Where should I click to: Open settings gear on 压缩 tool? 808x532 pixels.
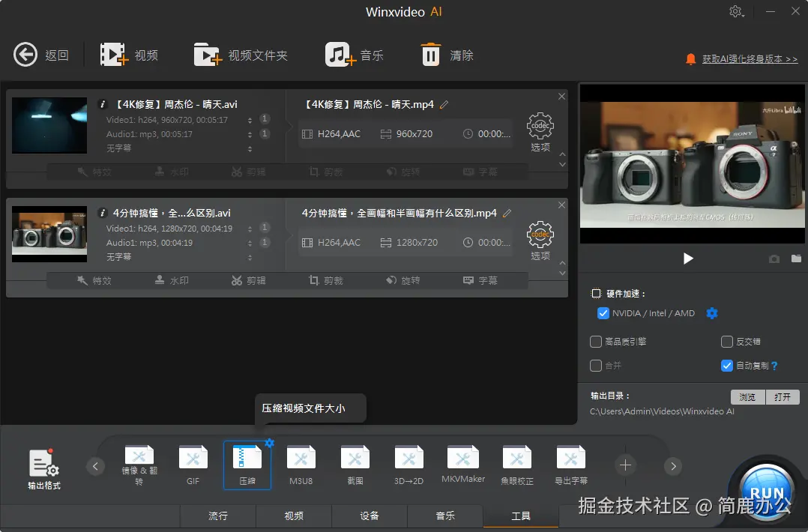tap(270, 443)
